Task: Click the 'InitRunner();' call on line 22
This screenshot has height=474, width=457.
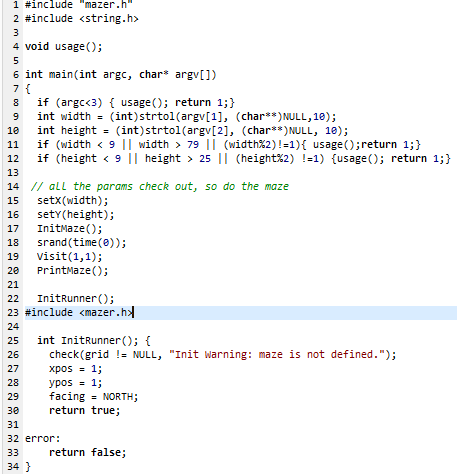Action: coord(76,299)
